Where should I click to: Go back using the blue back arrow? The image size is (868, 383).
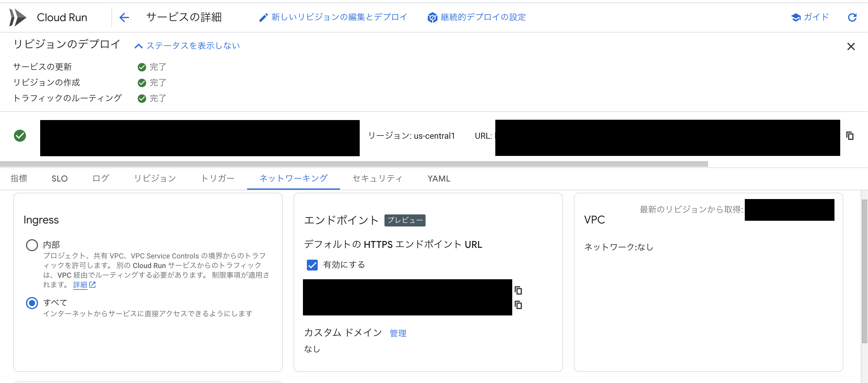click(124, 17)
